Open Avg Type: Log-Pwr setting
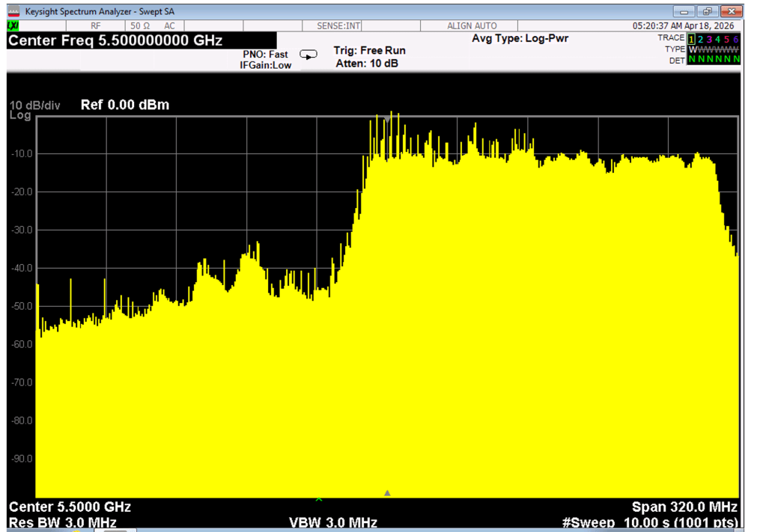Screen dimensions: 766x532 (x=520, y=38)
